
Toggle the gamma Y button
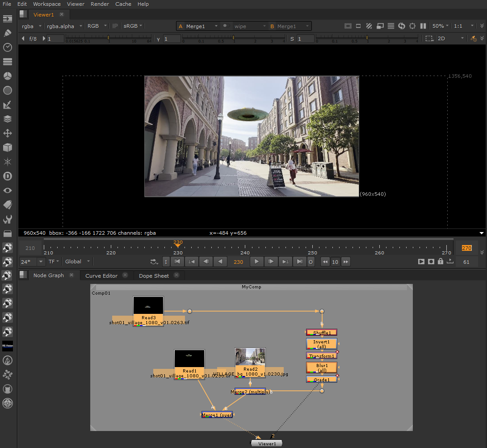(159, 39)
